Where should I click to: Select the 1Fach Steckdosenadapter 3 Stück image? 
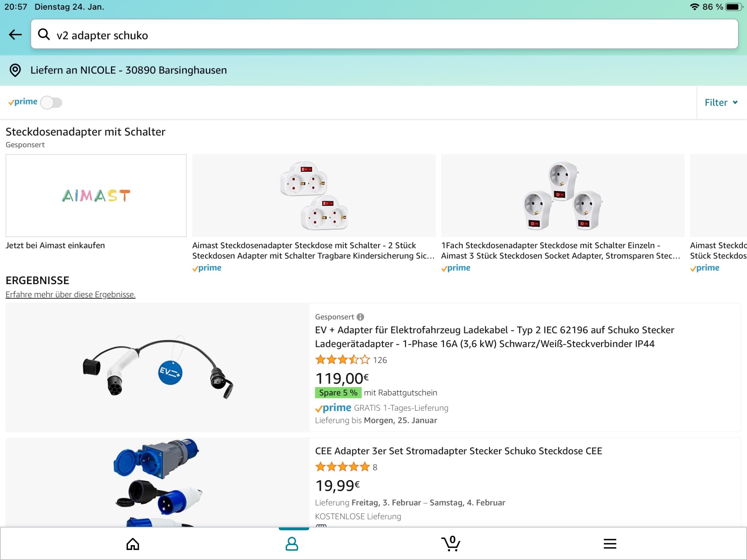tap(562, 196)
